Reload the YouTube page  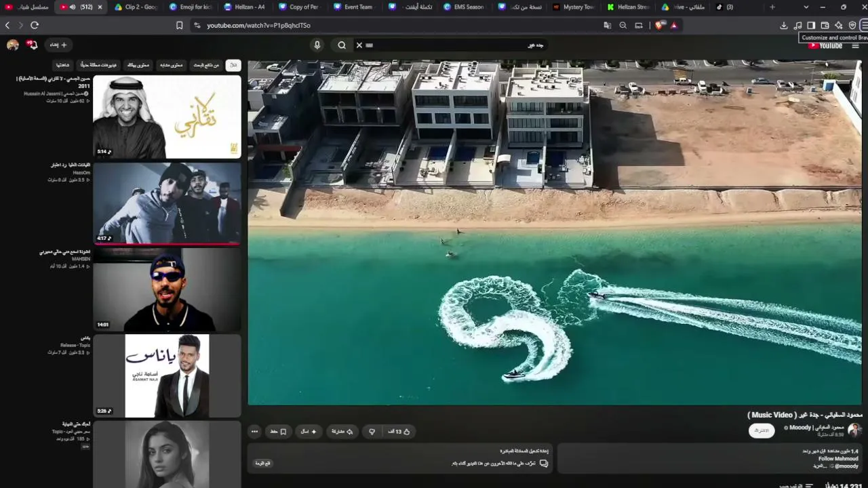[35, 25]
